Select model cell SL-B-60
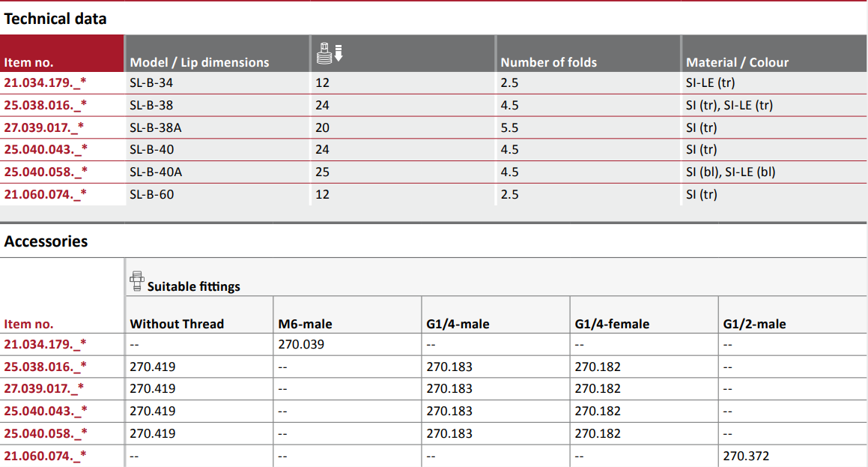The image size is (868, 467). coord(152,194)
